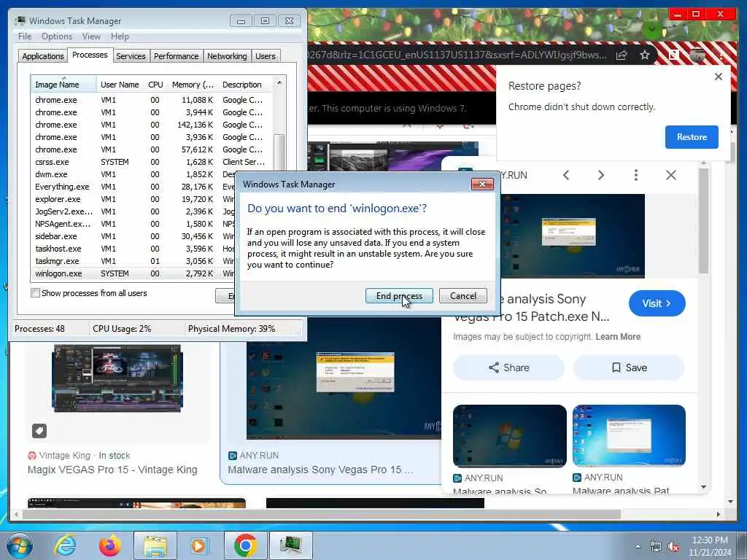Sort processes by Image Name column
This screenshot has width=747, height=560.
(63, 85)
